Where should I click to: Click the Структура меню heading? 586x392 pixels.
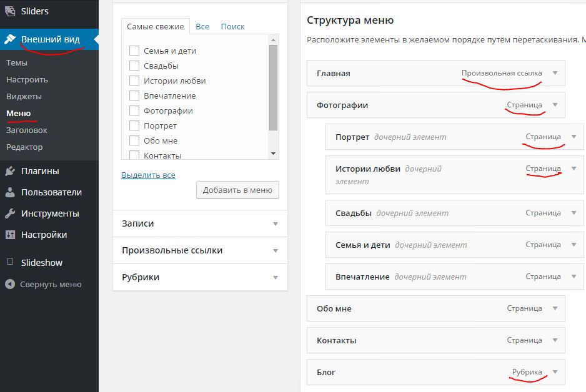[x=350, y=20]
